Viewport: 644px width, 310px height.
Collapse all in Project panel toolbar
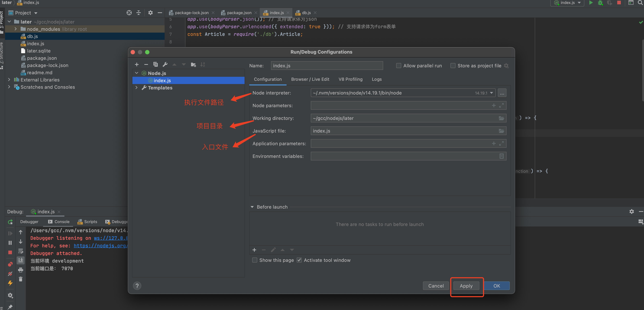[139, 13]
